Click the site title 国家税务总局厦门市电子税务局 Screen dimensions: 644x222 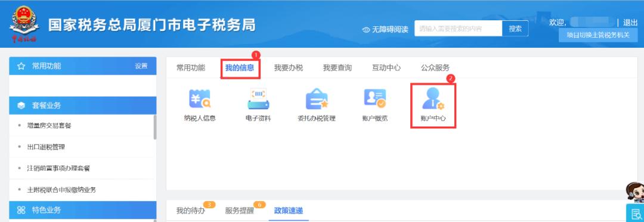(152, 24)
